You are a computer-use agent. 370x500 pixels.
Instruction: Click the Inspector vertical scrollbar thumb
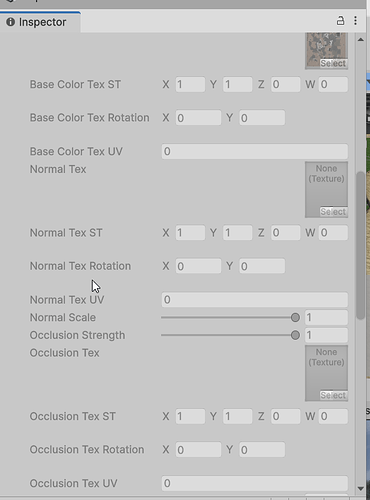360,246
